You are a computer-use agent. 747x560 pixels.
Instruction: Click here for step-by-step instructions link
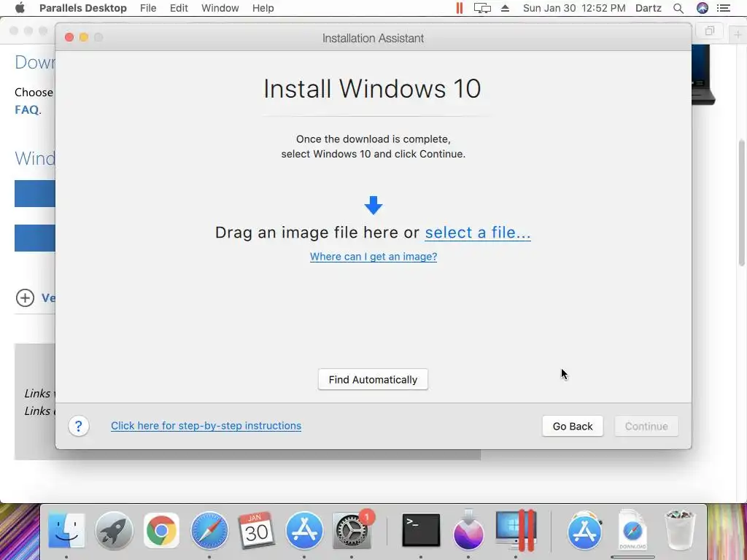(x=206, y=426)
